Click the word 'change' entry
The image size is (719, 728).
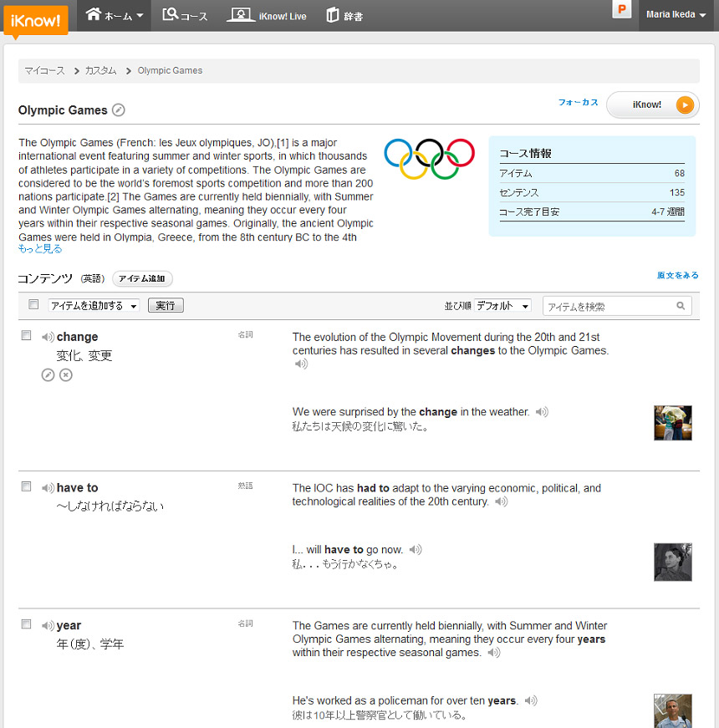tap(77, 337)
